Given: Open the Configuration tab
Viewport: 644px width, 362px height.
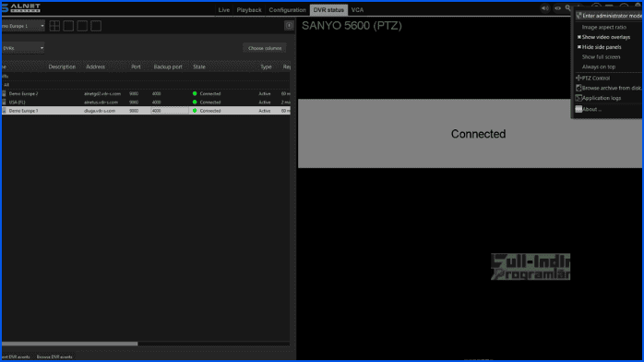Looking at the screenshot, I should pos(287,10).
